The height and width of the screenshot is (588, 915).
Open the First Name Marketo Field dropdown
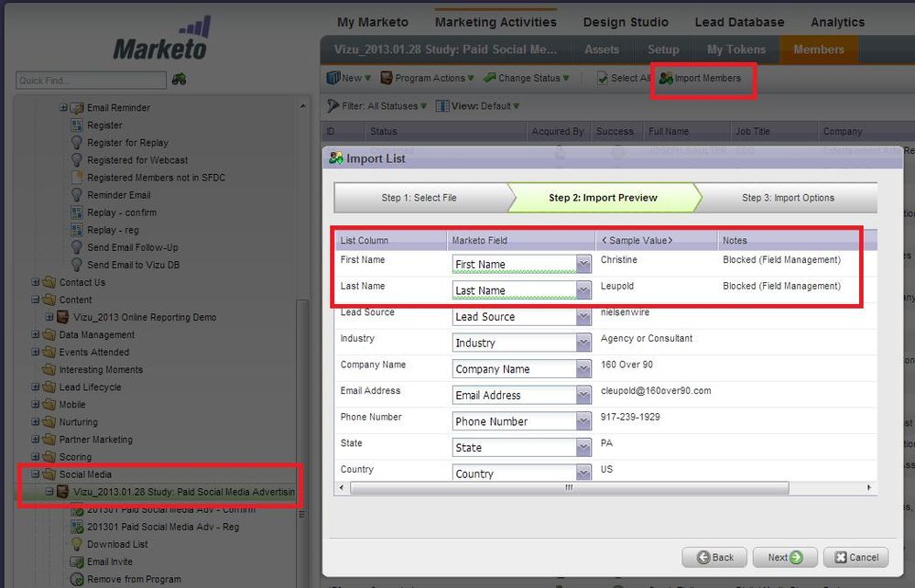click(583, 265)
